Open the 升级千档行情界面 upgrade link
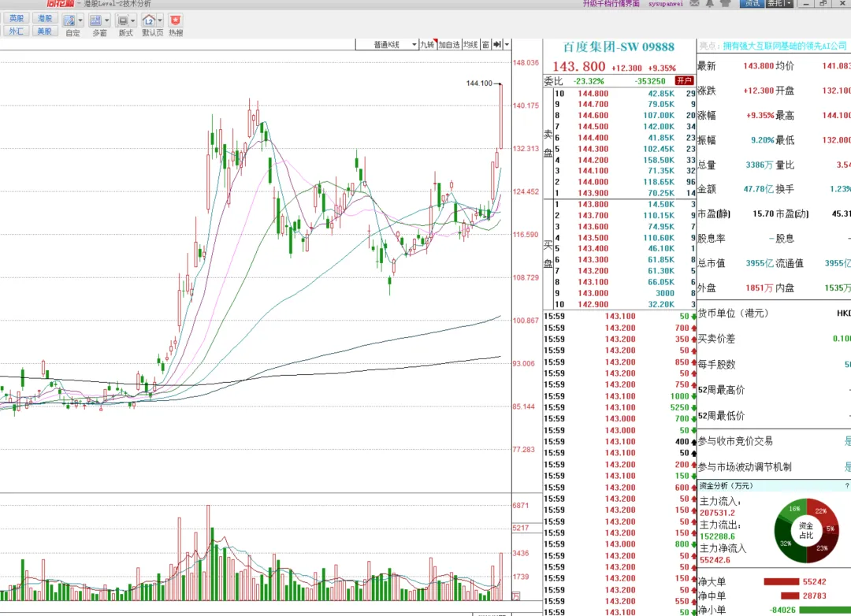This screenshot has height=616, width=851. coord(611,4)
